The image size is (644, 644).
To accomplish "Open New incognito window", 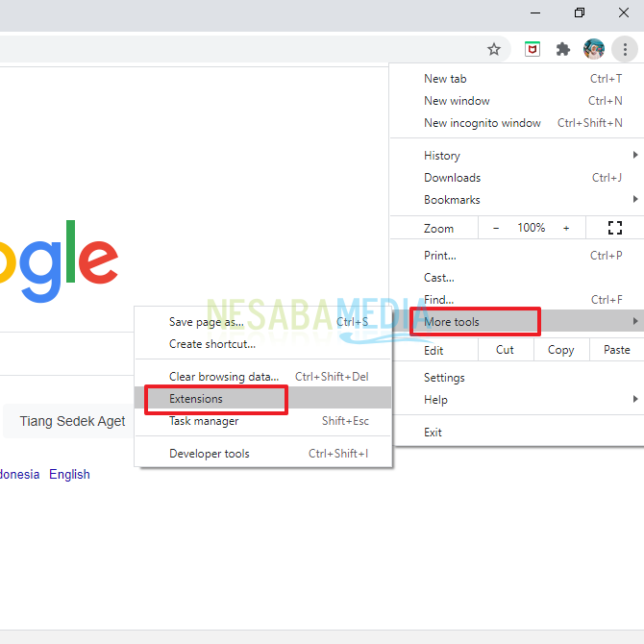I will click(483, 123).
